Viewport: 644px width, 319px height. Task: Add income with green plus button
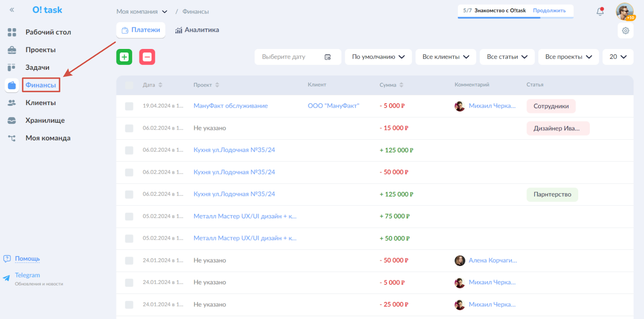[x=124, y=57]
